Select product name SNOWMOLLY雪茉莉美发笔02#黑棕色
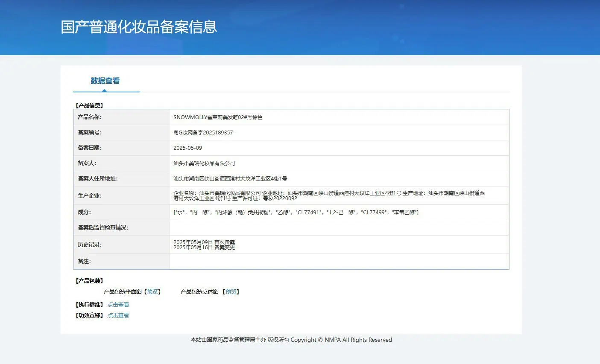Image resolution: width=600 pixels, height=364 pixels. pyautogui.click(x=218, y=117)
